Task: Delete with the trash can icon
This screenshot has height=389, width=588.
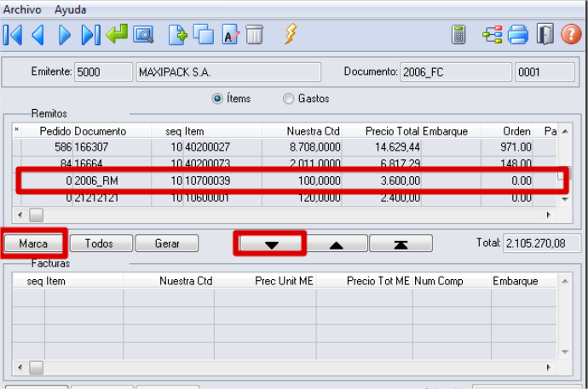Action: coord(255,35)
